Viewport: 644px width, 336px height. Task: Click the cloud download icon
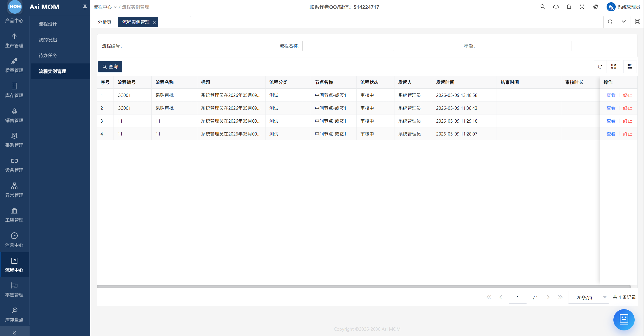[x=556, y=7]
